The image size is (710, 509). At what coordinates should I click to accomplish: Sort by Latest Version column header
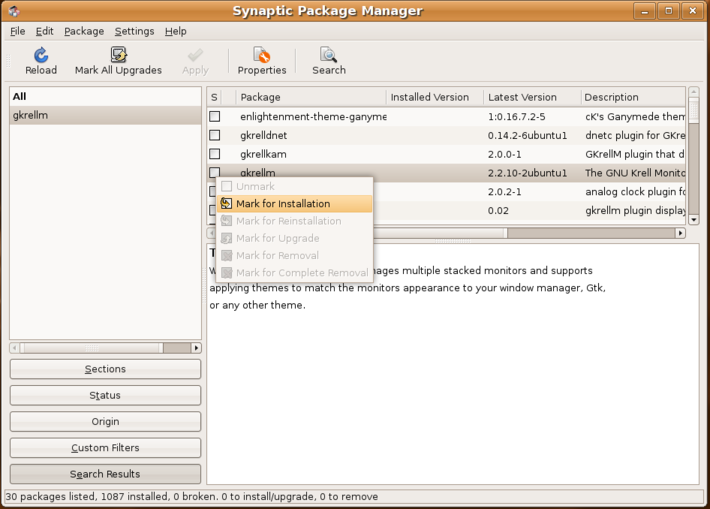coord(532,97)
